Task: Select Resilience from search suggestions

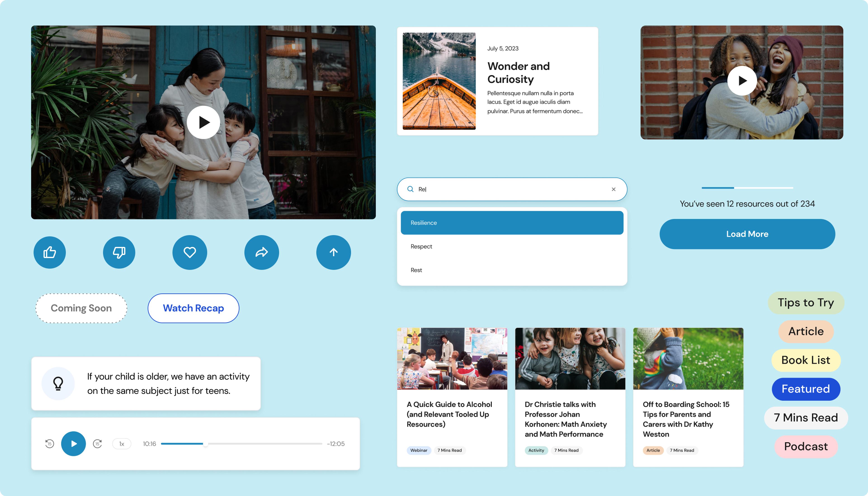Action: (x=512, y=223)
